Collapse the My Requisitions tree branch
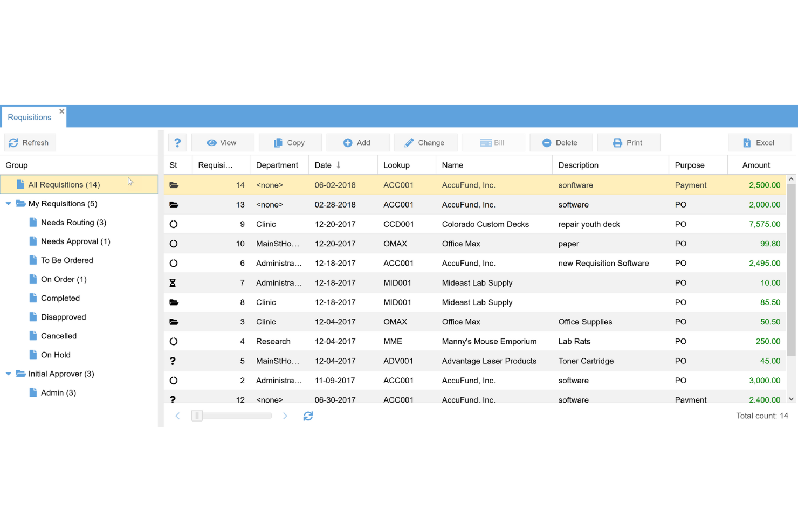Viewport: 798px width, 532px height. 8,204
